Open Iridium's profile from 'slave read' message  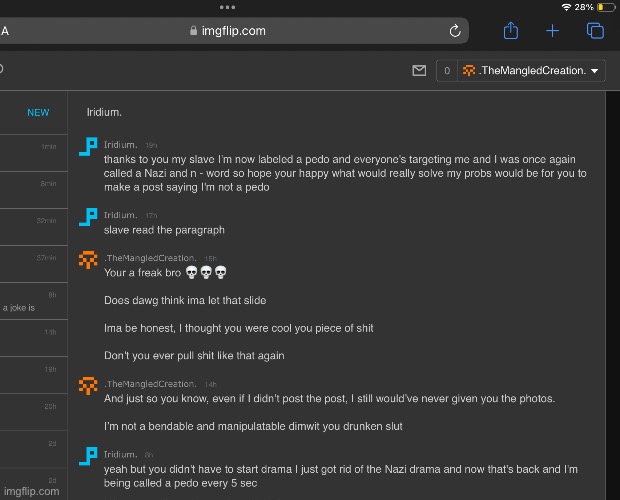120,215
